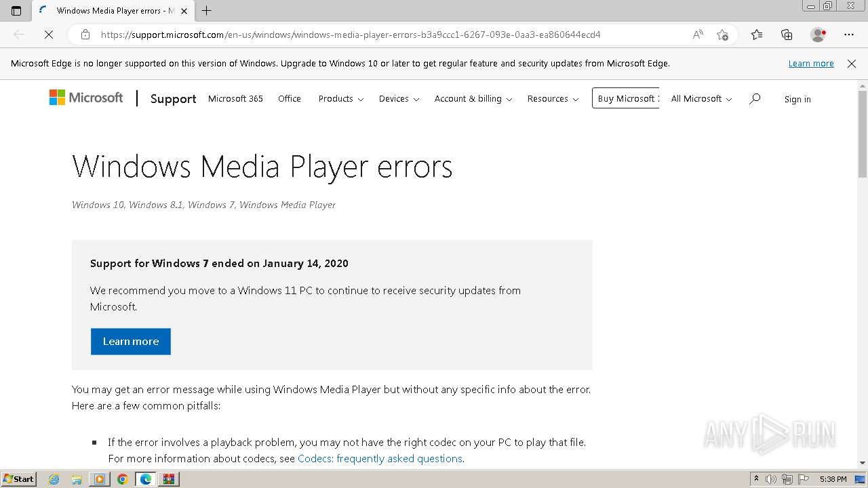Click the blue Learn more button
The width and height of the screenshot is (868, 488).
click(x=131, y=342)
